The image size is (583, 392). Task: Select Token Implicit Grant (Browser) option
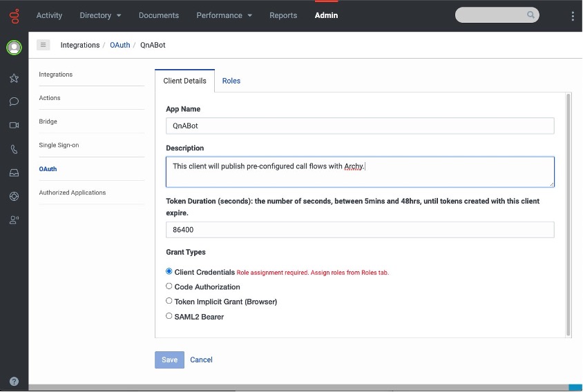point(169,301)
